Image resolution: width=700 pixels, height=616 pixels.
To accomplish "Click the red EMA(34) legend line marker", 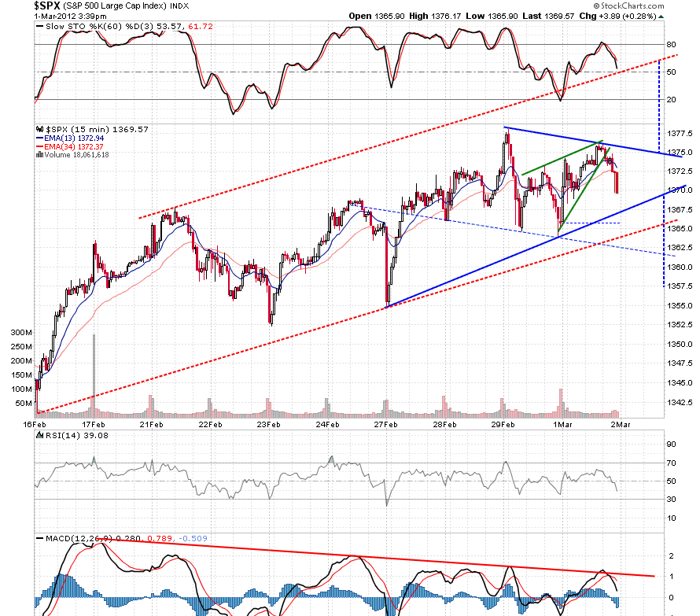I will pyautogui.click(x=40, y=146).
